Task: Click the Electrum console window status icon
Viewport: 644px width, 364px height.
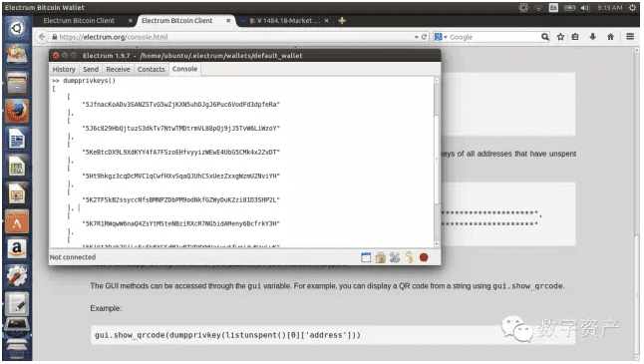Action: point(366,257)
